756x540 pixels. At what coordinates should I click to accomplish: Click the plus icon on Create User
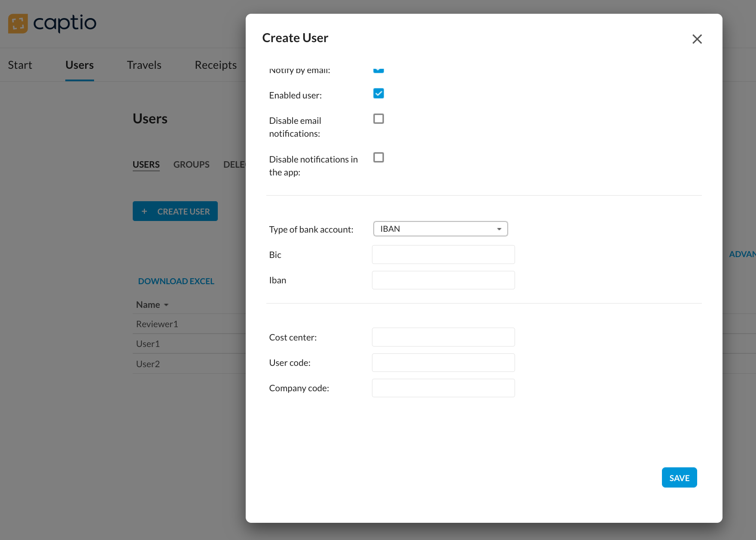(144, 212)
